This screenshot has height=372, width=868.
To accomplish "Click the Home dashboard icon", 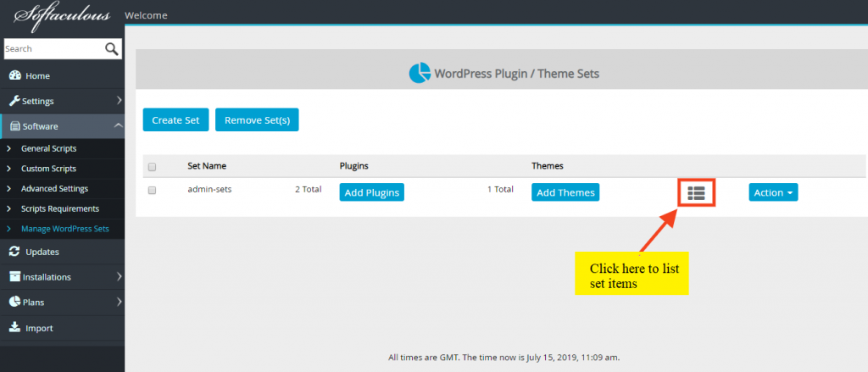I will click(x=15, y=75).
